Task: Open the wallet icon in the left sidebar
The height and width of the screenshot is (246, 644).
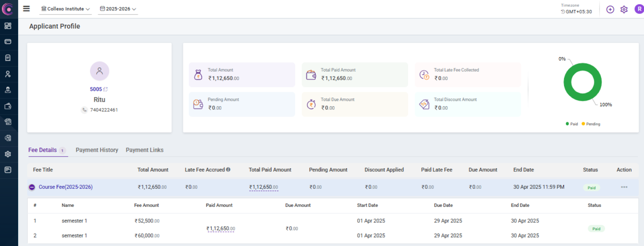Action: pos(8,106)
